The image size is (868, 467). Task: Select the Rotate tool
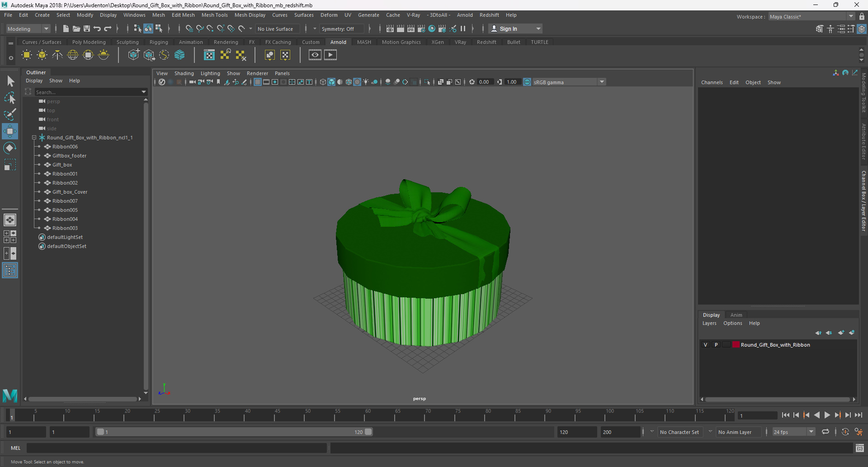coord(10,148)
